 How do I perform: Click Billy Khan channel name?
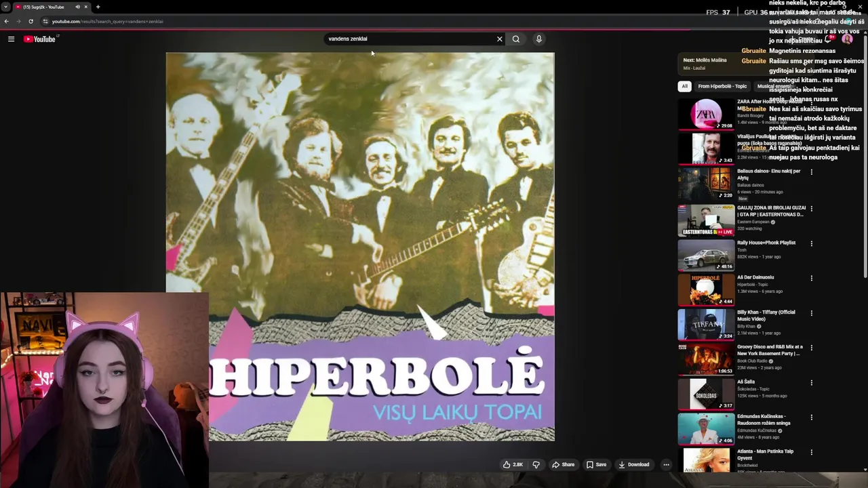pos(746,327)
